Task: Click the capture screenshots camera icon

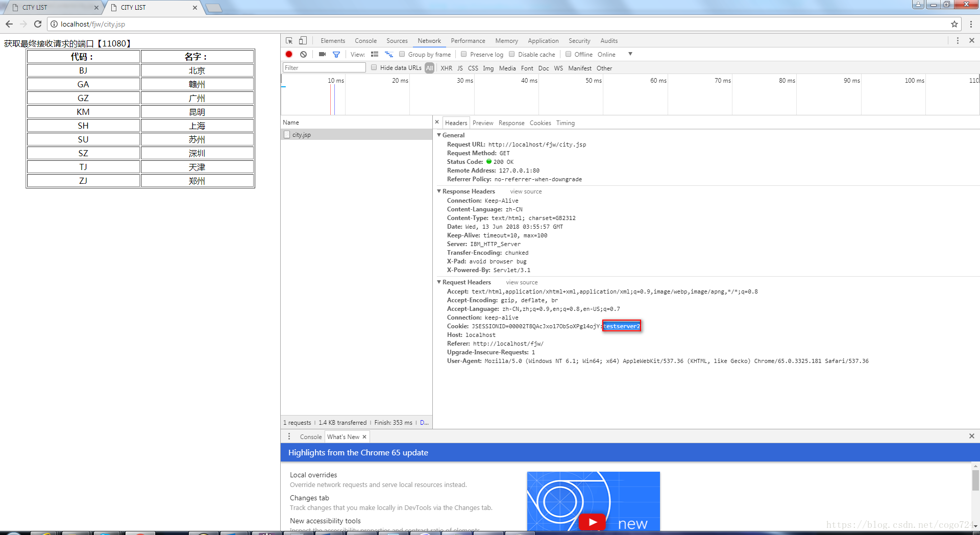Action: point(322,54)
